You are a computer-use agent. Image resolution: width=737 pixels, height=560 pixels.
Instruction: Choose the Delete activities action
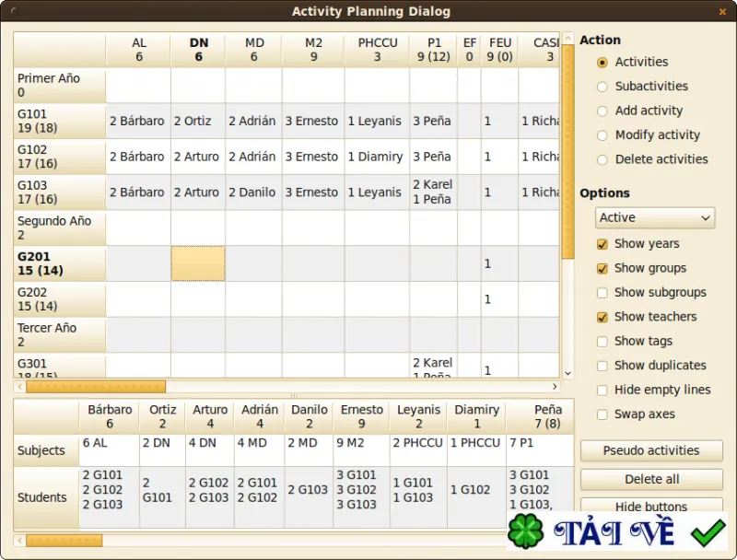click(x=602, y=160)
